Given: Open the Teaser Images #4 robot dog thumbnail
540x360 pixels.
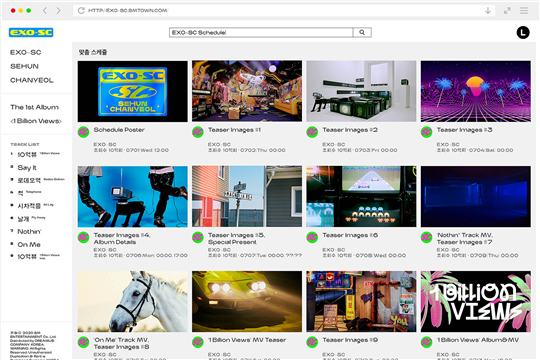Looking at the screenshot, I should point(133,196).
